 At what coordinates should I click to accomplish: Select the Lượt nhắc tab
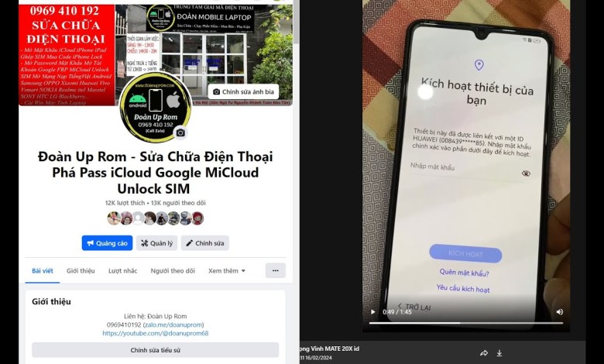point(123,271)
